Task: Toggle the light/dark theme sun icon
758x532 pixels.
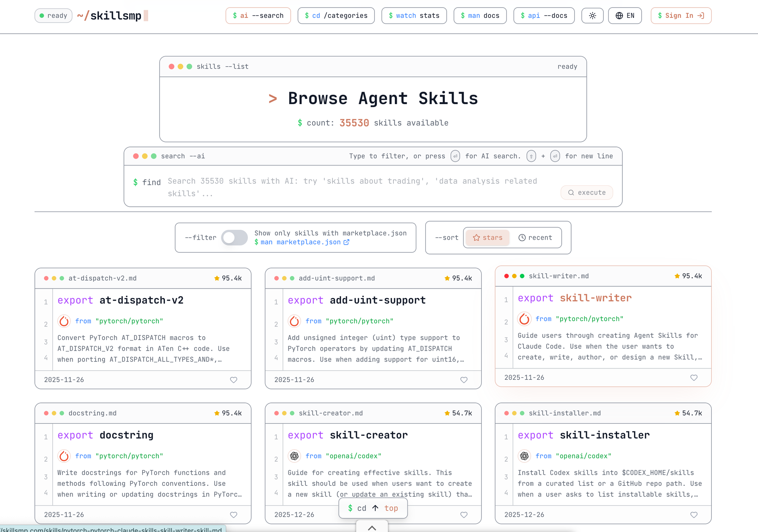Action: tap(592, 16)
